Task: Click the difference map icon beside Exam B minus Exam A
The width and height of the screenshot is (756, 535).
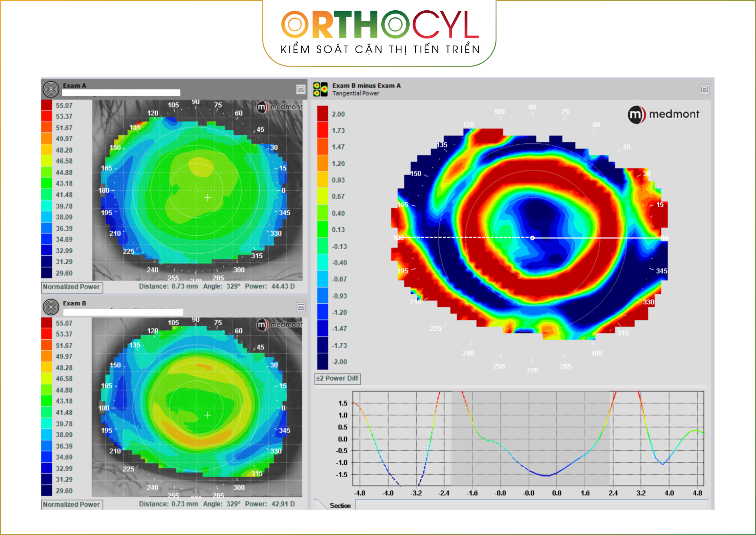Action: [320, 89]
